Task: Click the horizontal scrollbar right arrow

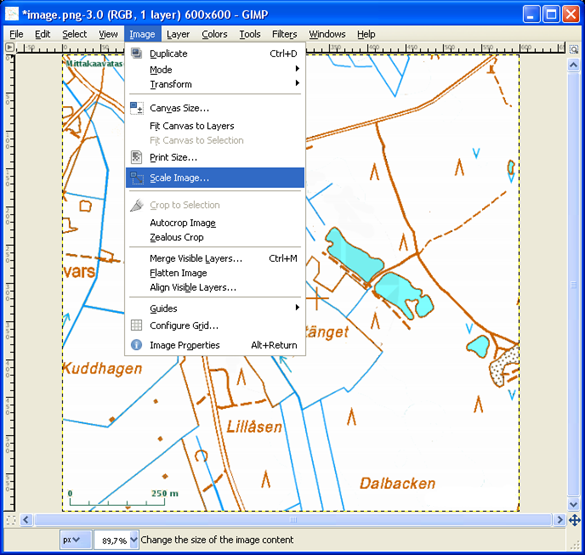Action: click(x=559, y=520)
